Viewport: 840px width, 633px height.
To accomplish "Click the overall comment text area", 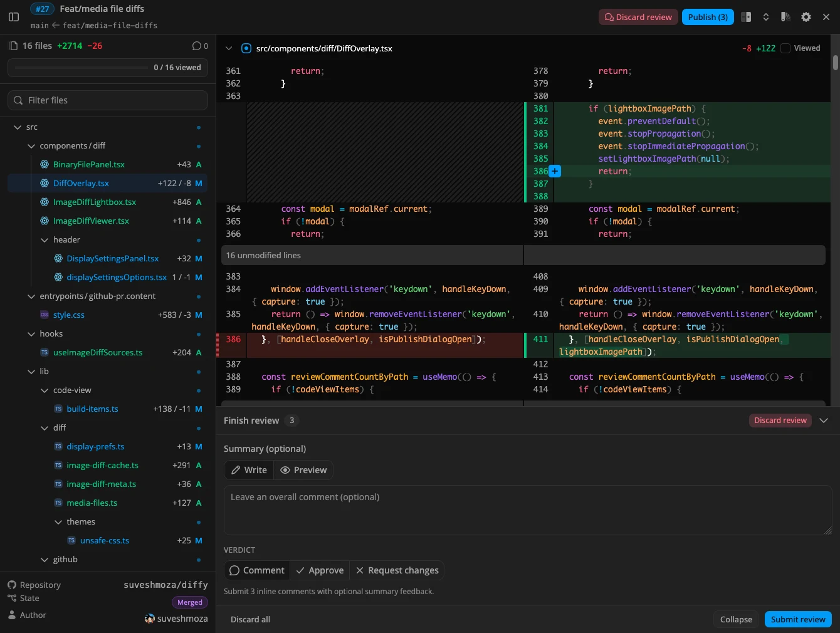I will tap(528, 510).
